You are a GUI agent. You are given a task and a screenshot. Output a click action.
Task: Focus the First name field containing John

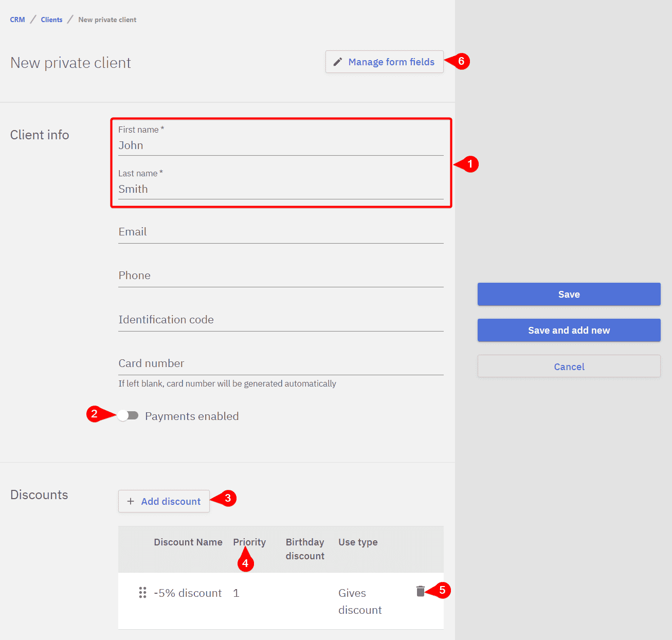[x=280, y=145]
